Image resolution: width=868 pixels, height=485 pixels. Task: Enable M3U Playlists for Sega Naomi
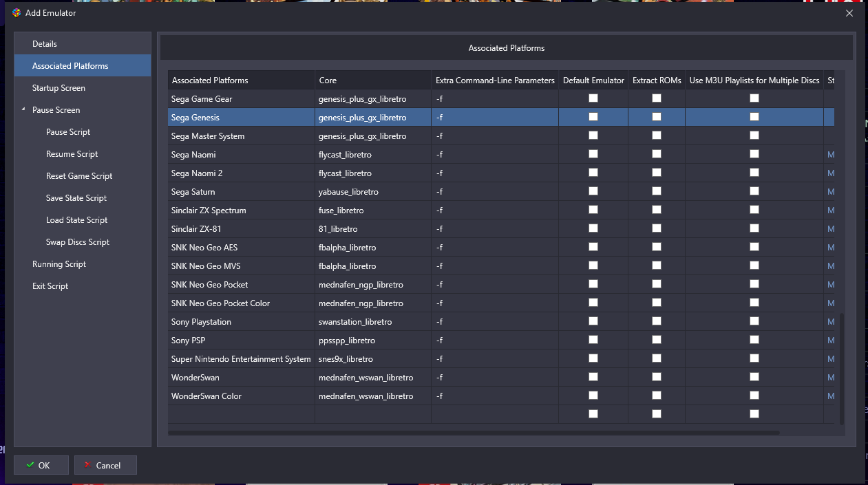coord(754,154)
